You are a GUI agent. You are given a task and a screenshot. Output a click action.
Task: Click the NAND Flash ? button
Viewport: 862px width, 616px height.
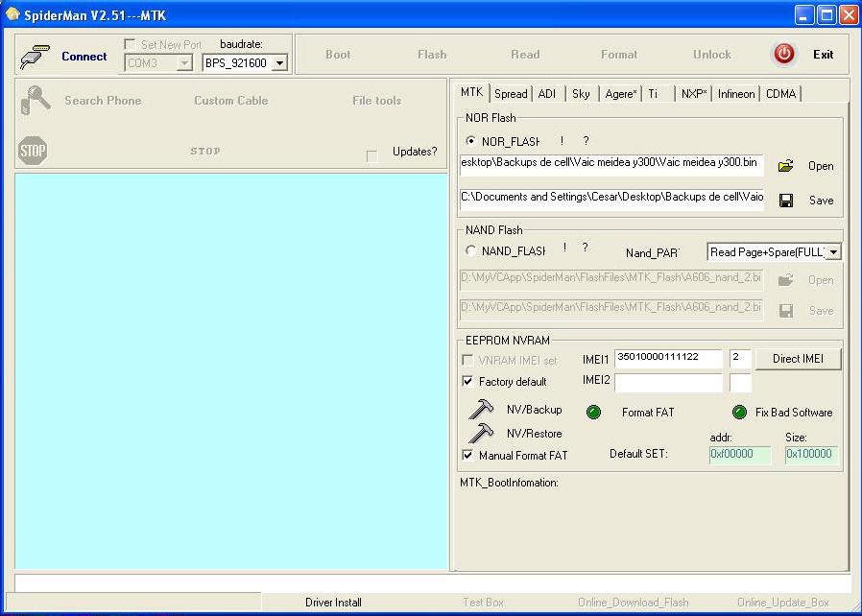pyautogui.click(x=585, y=248)
